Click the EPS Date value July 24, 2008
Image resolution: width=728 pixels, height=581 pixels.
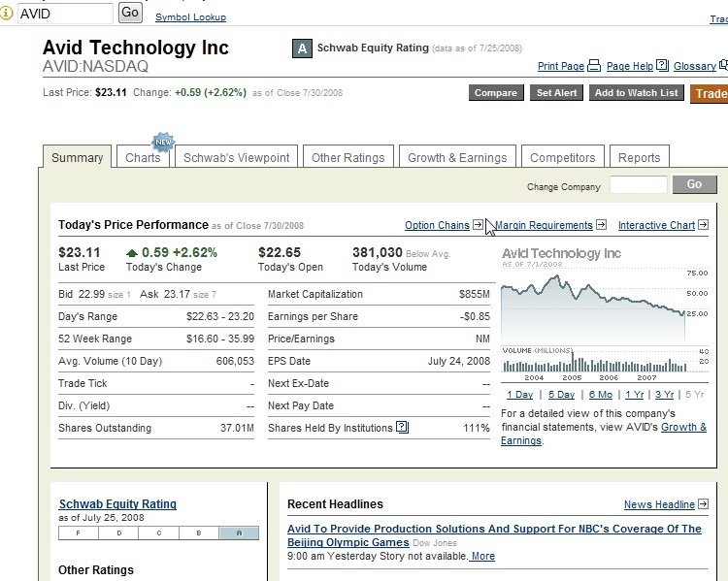pos(459,361)
